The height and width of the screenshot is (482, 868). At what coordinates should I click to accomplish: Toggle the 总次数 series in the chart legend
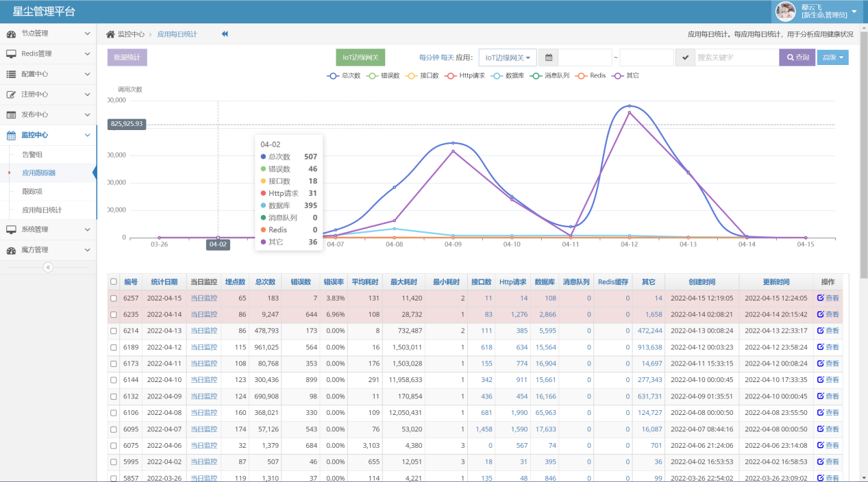[x=344, y=75]
